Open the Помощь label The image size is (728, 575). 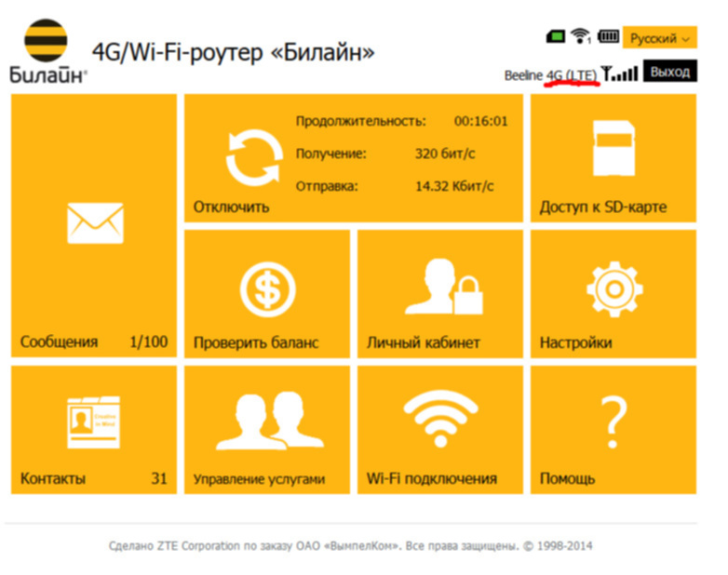click(567, 478)
